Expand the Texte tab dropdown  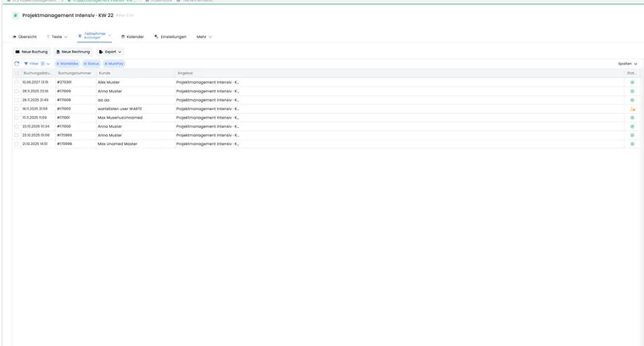[x=66, y=37]
